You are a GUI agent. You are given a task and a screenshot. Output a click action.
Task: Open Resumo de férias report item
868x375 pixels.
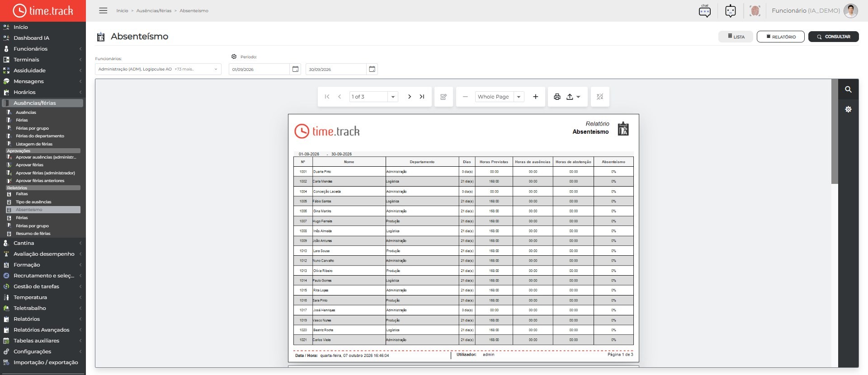coord(33,234)
